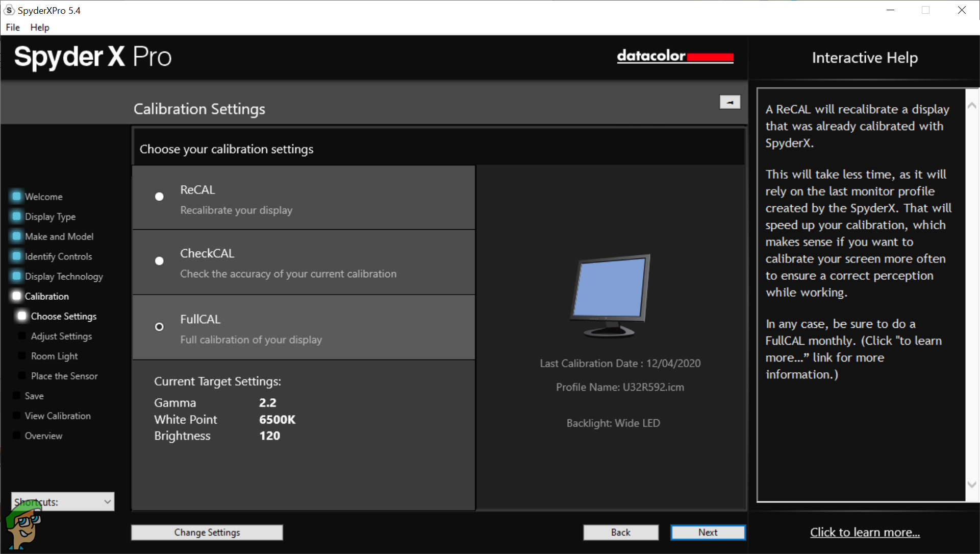Click the Next button
This screenshot has width=980, height=554.
pos(707,532)
